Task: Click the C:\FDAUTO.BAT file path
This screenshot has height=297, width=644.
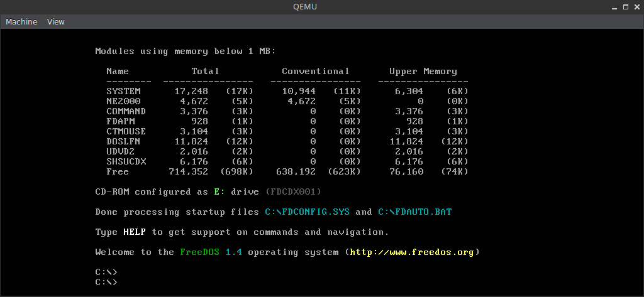Action: click(x=415, y=212)
